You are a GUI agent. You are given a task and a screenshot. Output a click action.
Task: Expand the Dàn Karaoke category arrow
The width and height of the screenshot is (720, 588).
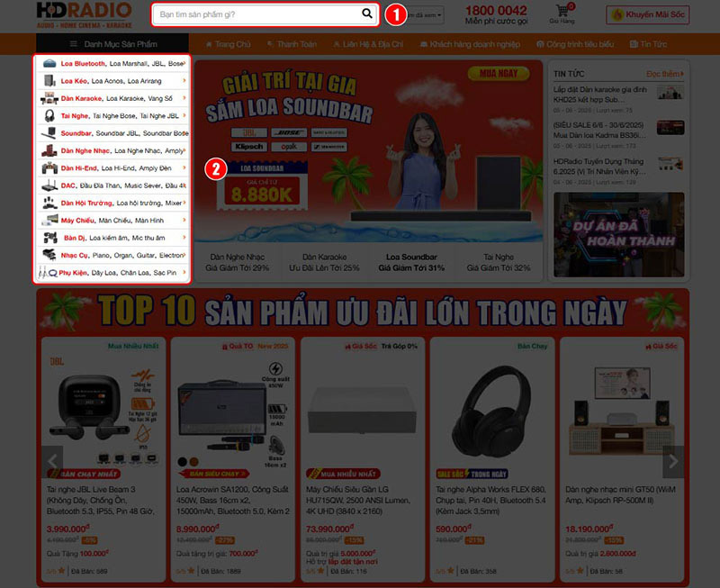click(184, 99)
